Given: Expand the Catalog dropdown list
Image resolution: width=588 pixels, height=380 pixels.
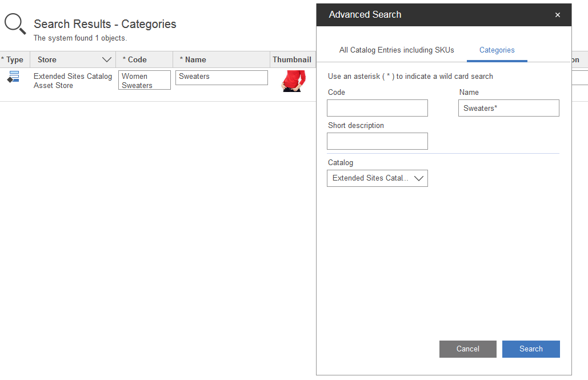Looking at the screenshot, I should click(419, 178).
